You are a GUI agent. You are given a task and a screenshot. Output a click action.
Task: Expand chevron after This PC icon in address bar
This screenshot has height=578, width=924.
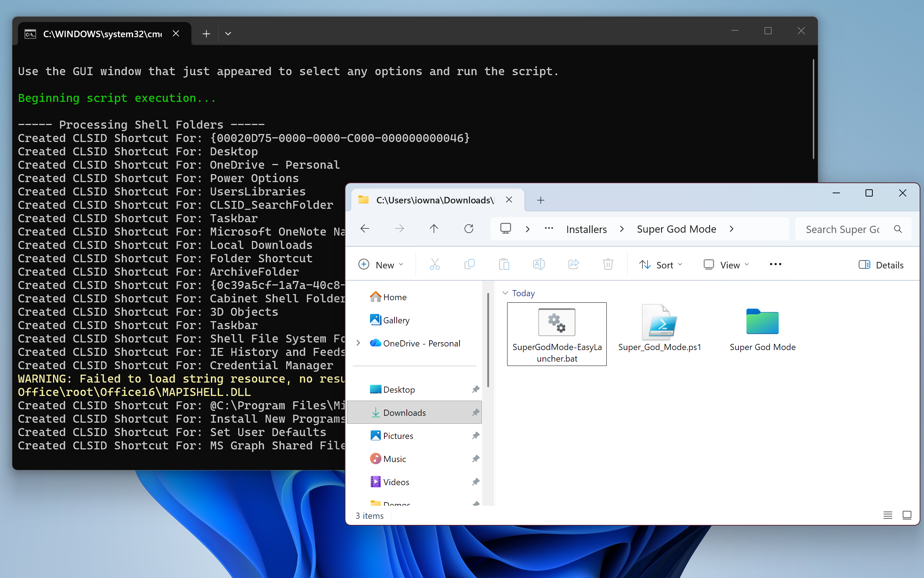click(528, 229)
